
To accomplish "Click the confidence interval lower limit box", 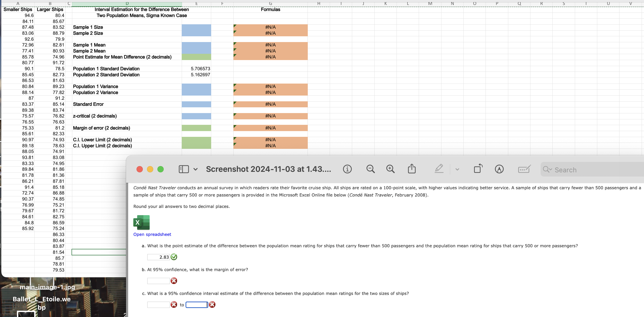I will click(158, 304).
